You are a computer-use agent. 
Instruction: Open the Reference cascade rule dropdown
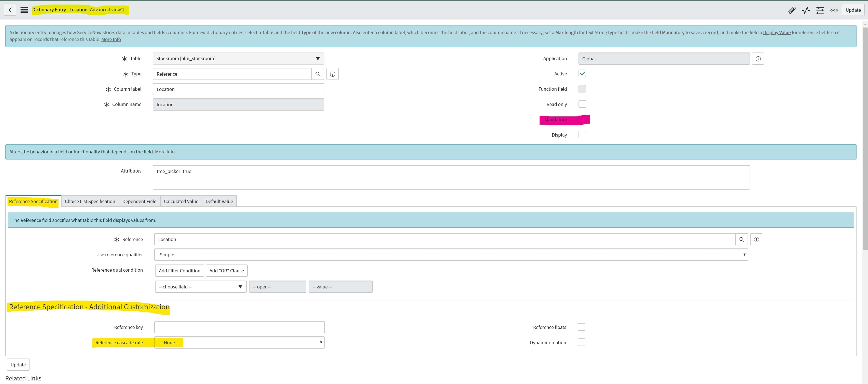pyautogui.click(x=239, y=342)
